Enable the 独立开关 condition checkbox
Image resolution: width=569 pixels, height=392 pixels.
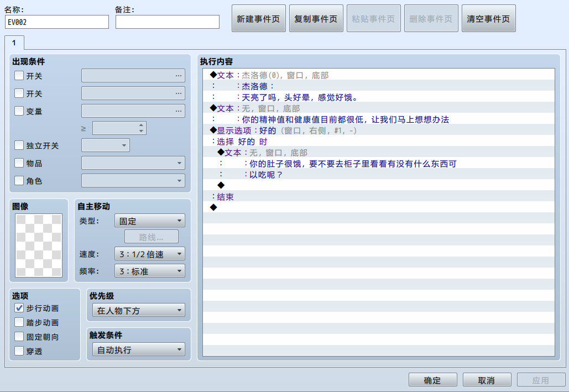point(19,145)
